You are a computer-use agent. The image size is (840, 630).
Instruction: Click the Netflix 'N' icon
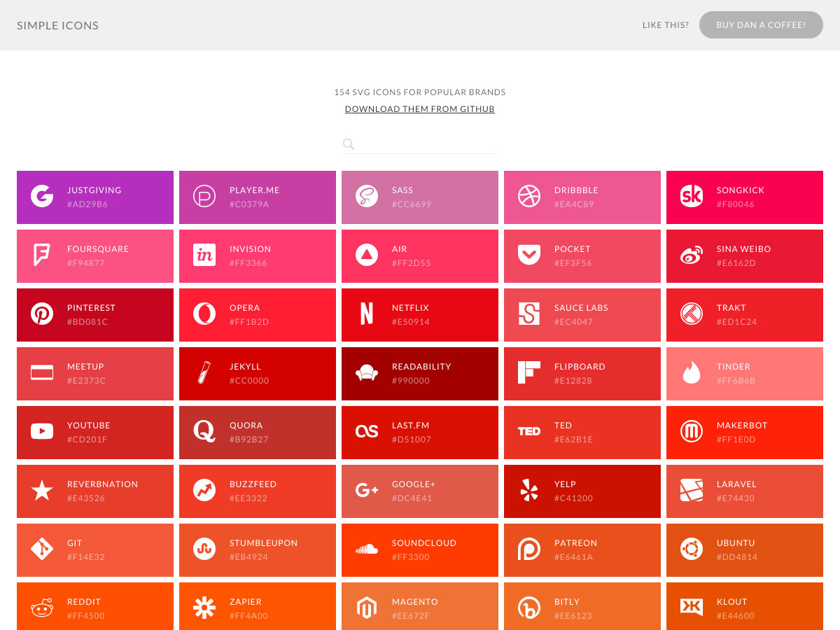367,314
